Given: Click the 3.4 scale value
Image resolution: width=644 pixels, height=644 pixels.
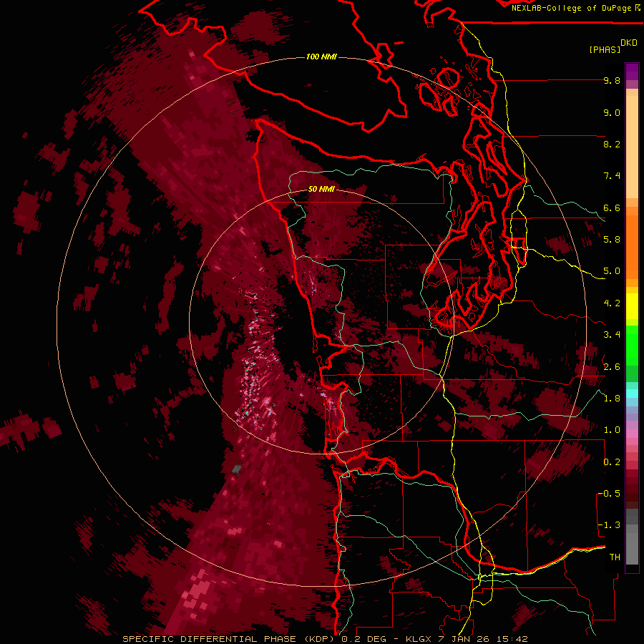Looking at the screenshot, I should point(612,335).
